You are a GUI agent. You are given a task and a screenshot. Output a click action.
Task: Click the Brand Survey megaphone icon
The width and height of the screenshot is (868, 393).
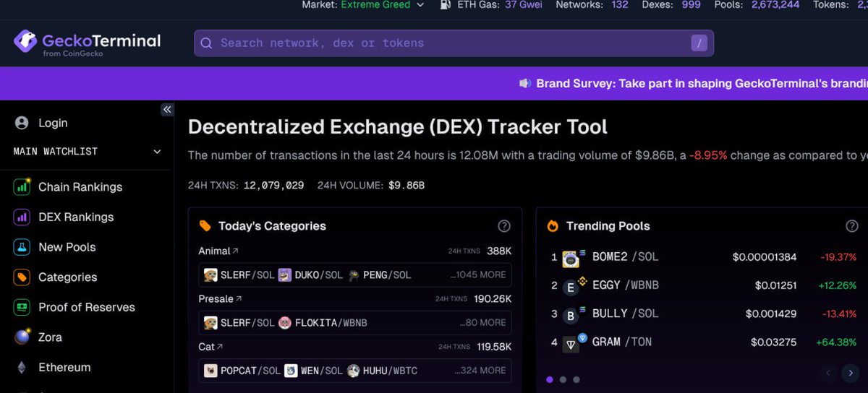pyautogui.click(x=525, y=84)
